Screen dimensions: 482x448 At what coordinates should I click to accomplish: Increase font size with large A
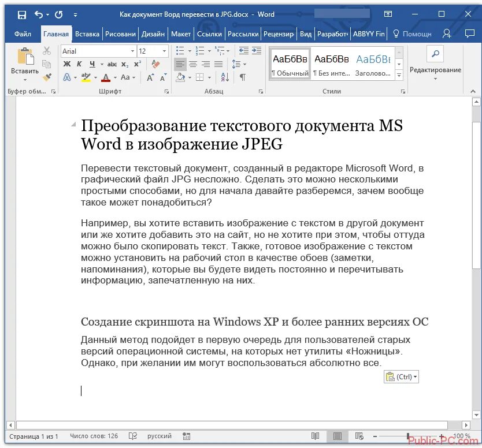(150, 77)
